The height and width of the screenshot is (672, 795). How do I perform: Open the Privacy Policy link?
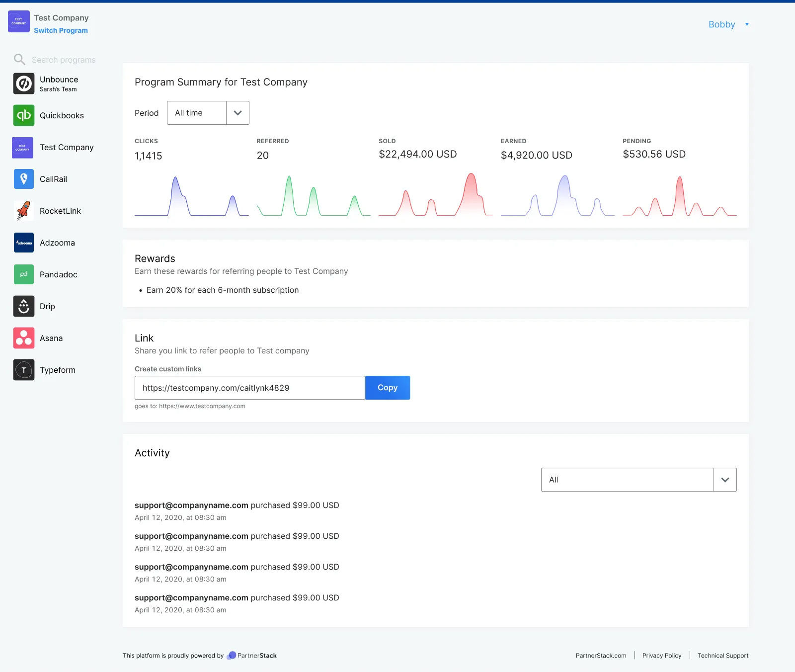tap(662, 656)
